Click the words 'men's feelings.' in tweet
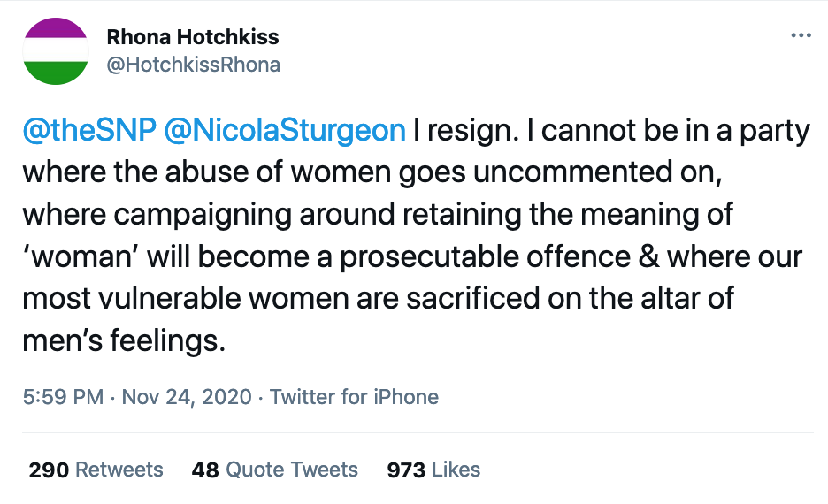 (x=124, y=340)
